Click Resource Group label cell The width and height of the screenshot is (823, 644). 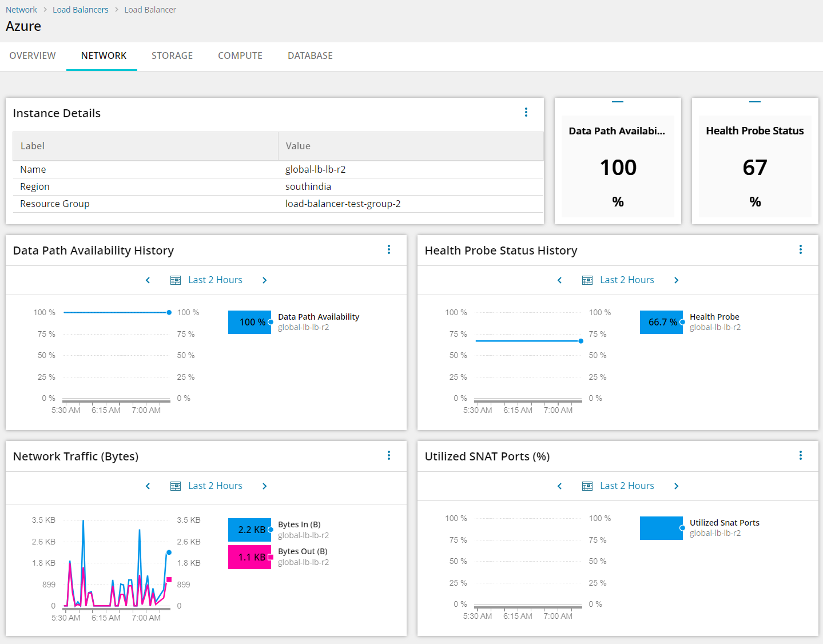point(146,204)
